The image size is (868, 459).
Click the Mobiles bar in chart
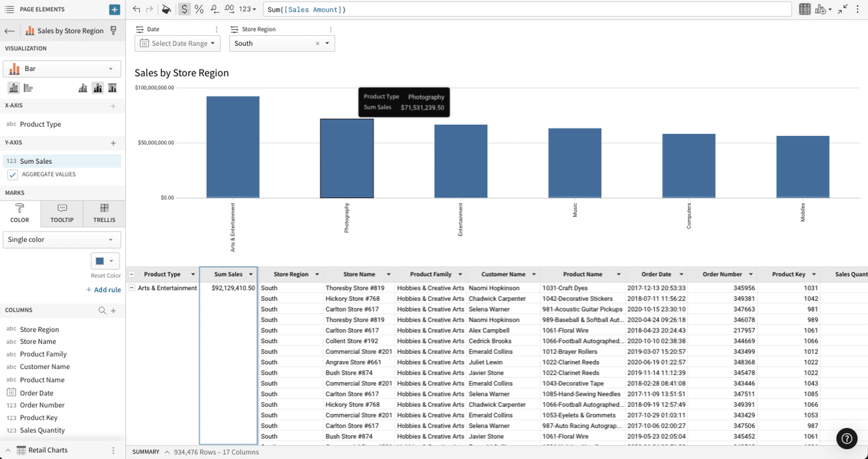click(x=803, y=167)
